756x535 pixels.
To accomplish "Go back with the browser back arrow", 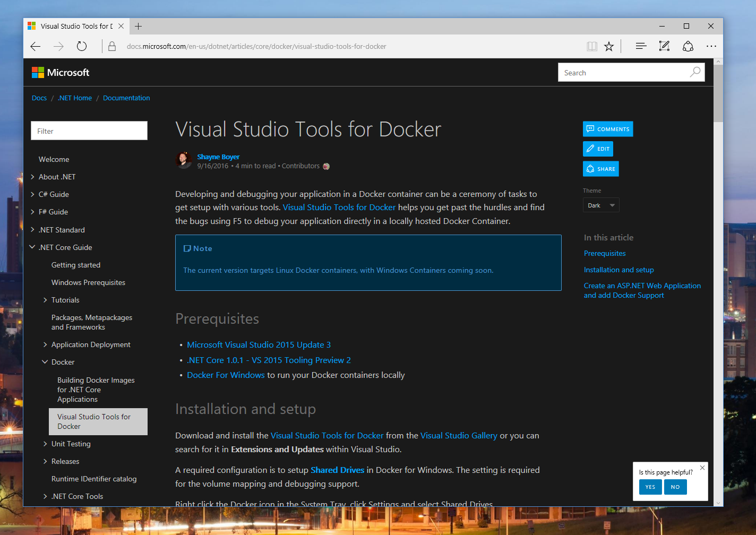I will 36,47.
